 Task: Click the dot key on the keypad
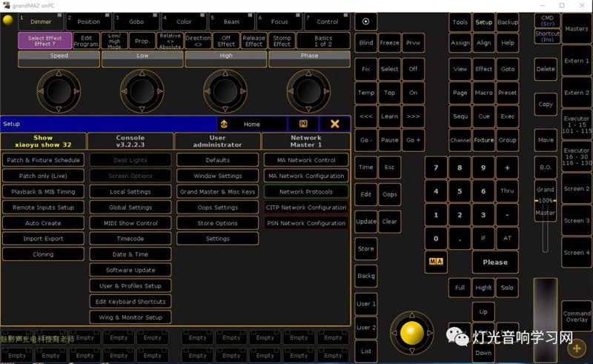coord(460,239)
